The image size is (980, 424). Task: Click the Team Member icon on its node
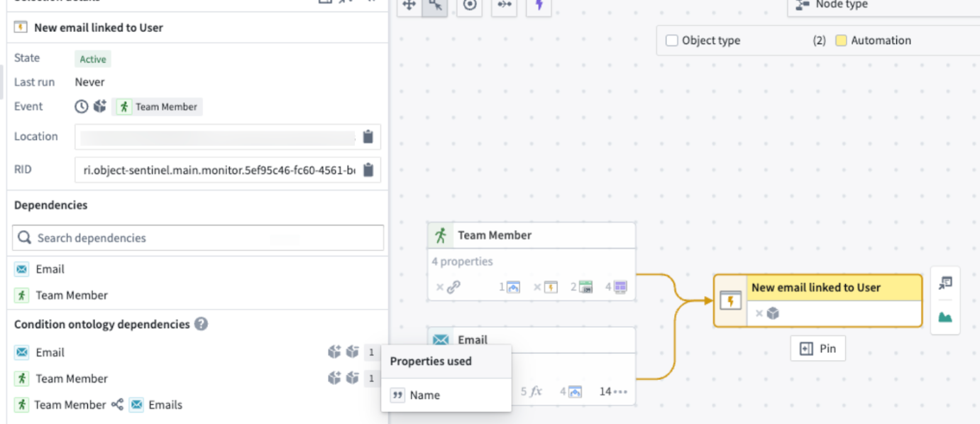pyautogui.click(x=442, y=234)
